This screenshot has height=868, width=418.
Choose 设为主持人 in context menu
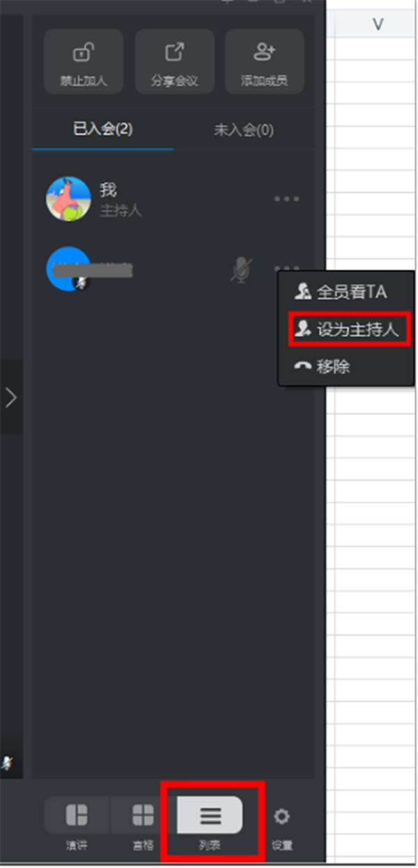(x=350, y=329)
